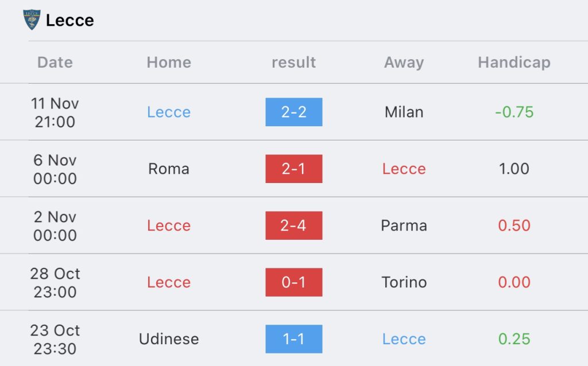Image resolution: width=588 pixels, height=366 pixels.
Task: Click the Lecce club crest icon
Action: [32, 20]
